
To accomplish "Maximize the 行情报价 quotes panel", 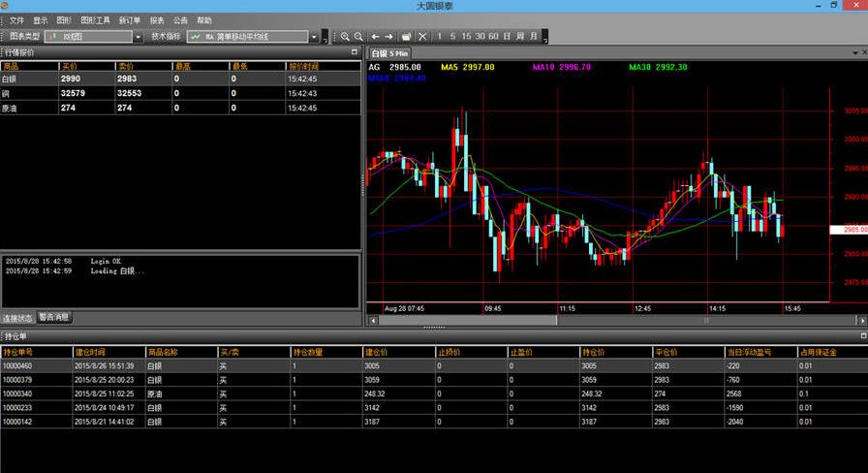I will point(355,52).
